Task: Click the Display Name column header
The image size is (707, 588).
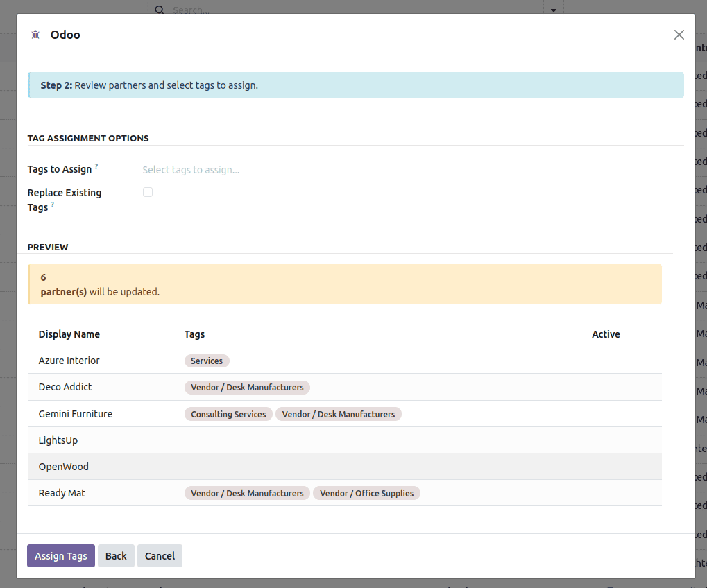Action: pyautogui.click(x=69, y=334)
